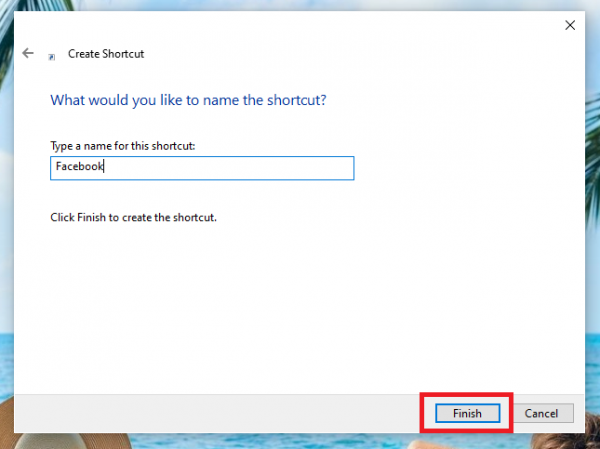Click the 'Click Finish to create the shortcut.' text
The width and height of the screenshot is (600, 449).
pos(134,217)
